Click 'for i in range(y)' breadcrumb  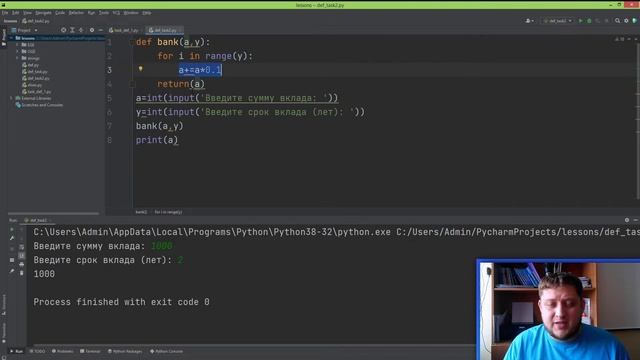[169, 212]
